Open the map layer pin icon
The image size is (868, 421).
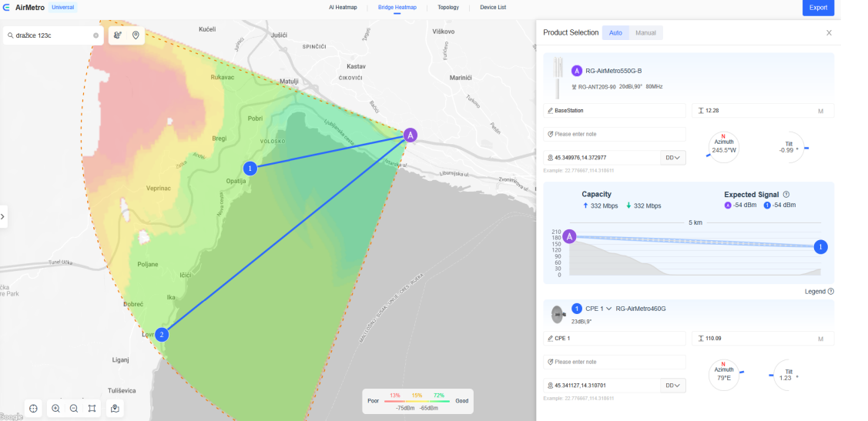(116, 408)
